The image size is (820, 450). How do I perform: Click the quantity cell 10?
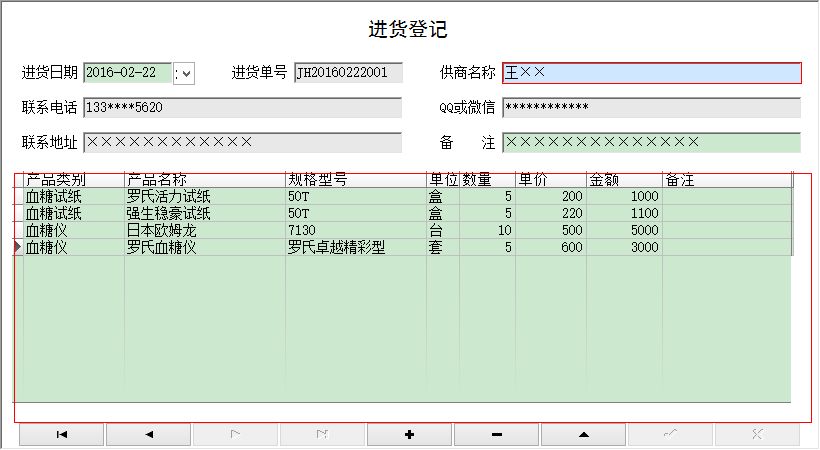pos(488,230)
